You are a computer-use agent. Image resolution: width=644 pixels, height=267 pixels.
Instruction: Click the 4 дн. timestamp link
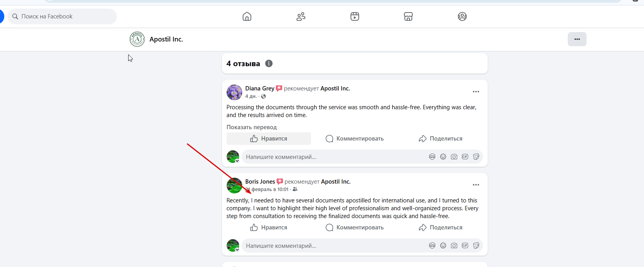(251, 96)
